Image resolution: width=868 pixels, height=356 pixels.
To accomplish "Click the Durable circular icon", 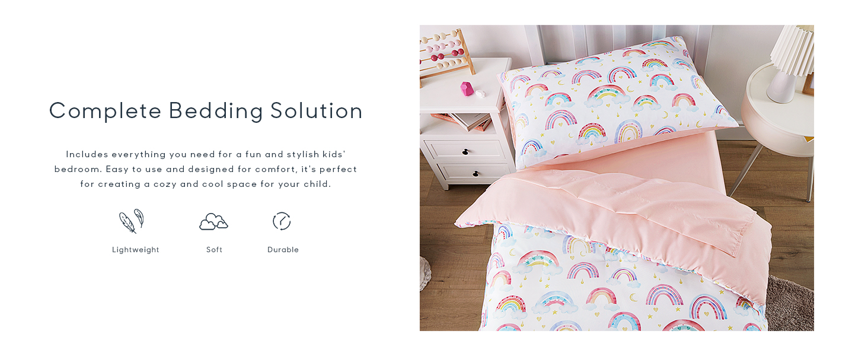I will 282,221.
